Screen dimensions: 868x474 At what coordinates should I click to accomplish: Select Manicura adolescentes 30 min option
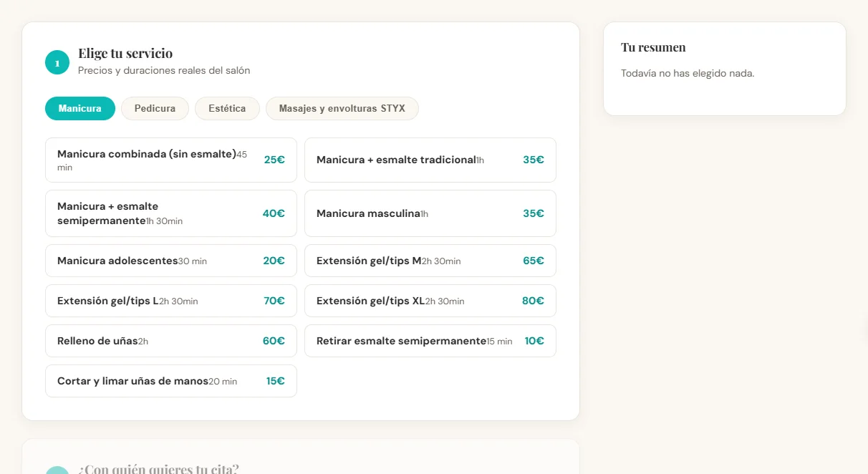click(x=171, y=261)
